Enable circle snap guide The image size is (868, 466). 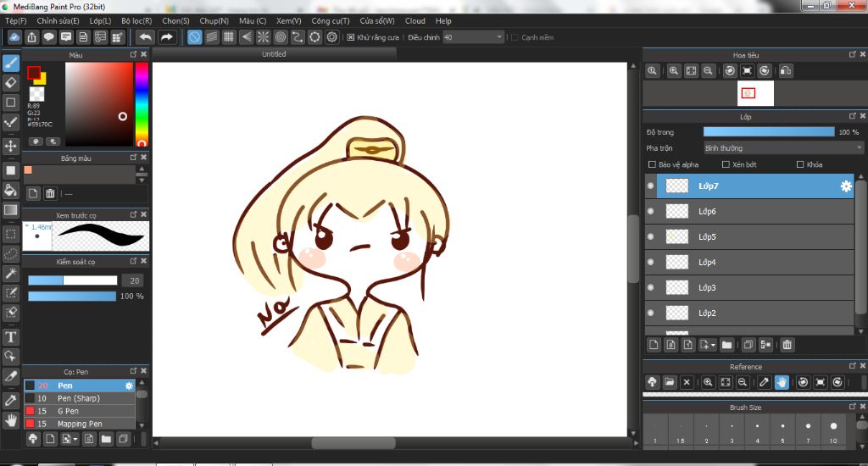[281, 37]
